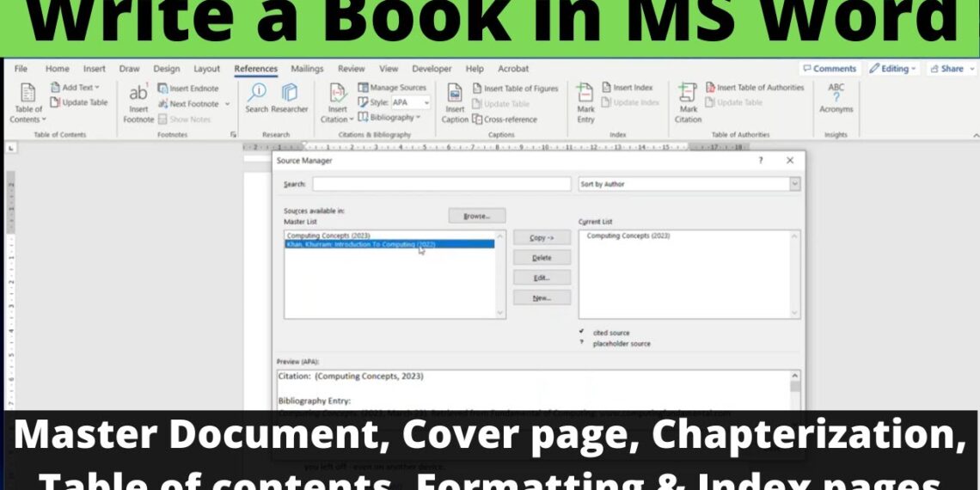Open the Insert Citation dropdown
This screenshot has width=980, height=490.
[338, 102]
